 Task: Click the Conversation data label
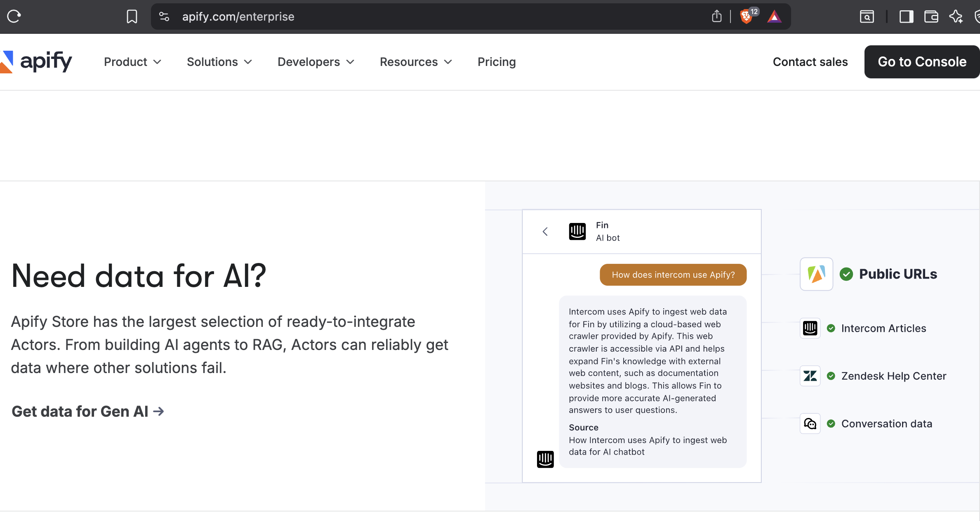click(886, 424)
